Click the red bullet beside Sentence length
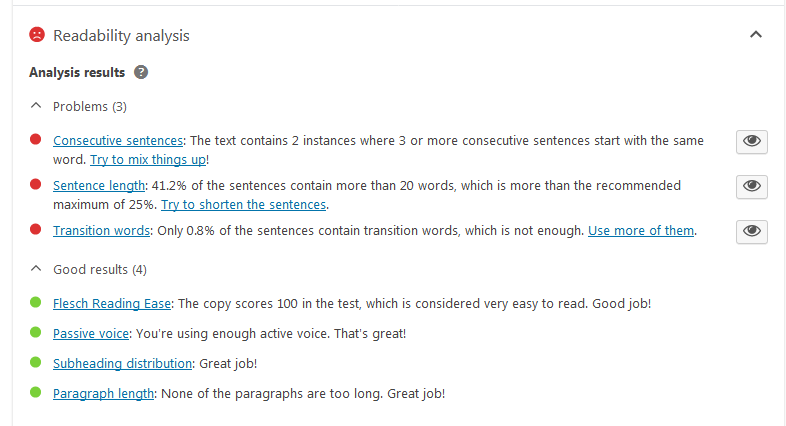This screenshot has width=786, height=426. click(36, 184)
